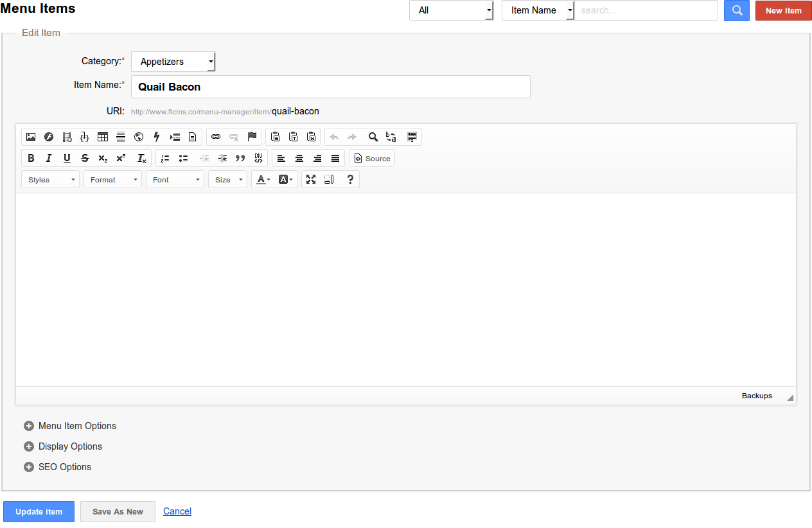The image size is (812, 528).
Task: Open the text color picker
Action: [263, 180]
